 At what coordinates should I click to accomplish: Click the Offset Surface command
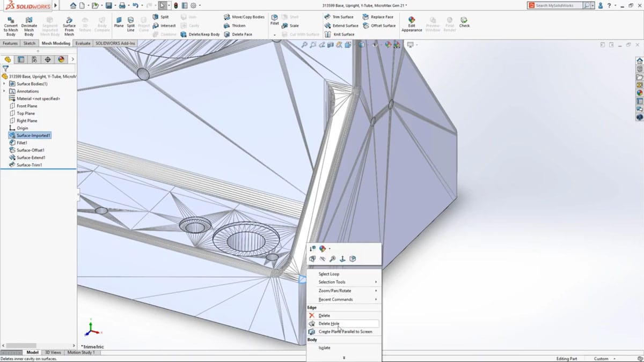pyautogui.click(x=379, y=26)
